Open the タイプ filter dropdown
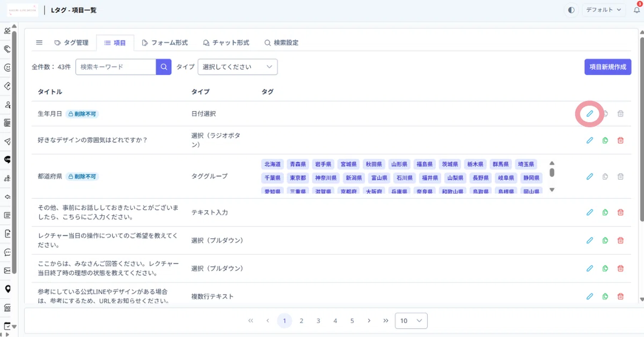The image size is (644, 337). [x=238, y=67]
